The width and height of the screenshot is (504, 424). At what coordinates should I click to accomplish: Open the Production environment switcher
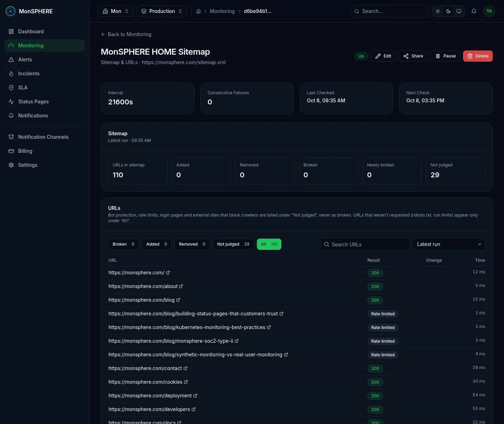(x=162, y=11)
